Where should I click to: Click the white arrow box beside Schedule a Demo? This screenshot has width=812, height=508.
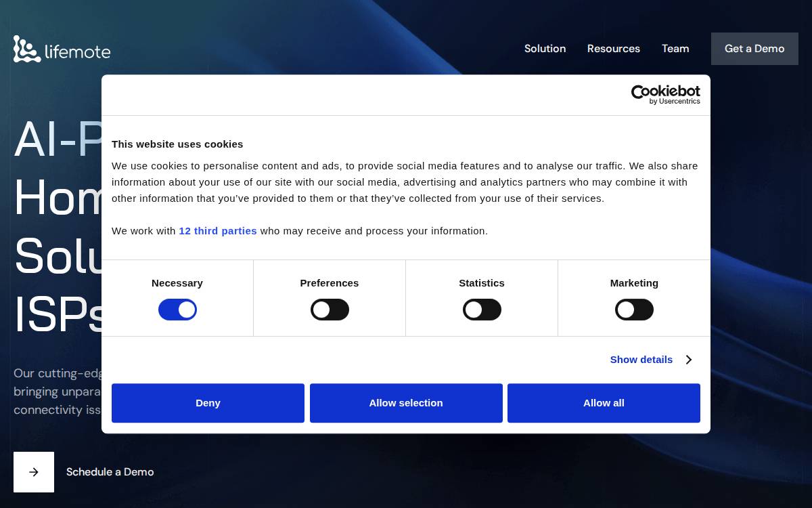click(x=34, y=472)
